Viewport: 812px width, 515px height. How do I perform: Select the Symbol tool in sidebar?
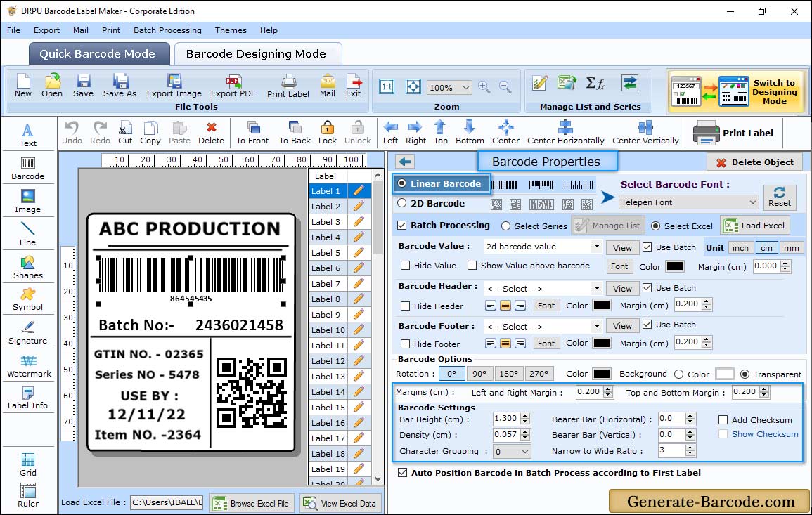tap(28, 300)
